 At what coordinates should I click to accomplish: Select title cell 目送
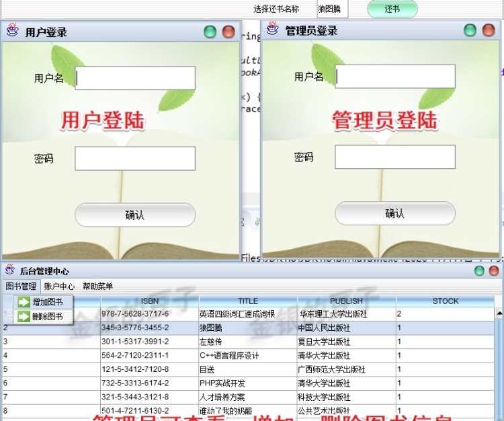point(248,369)
